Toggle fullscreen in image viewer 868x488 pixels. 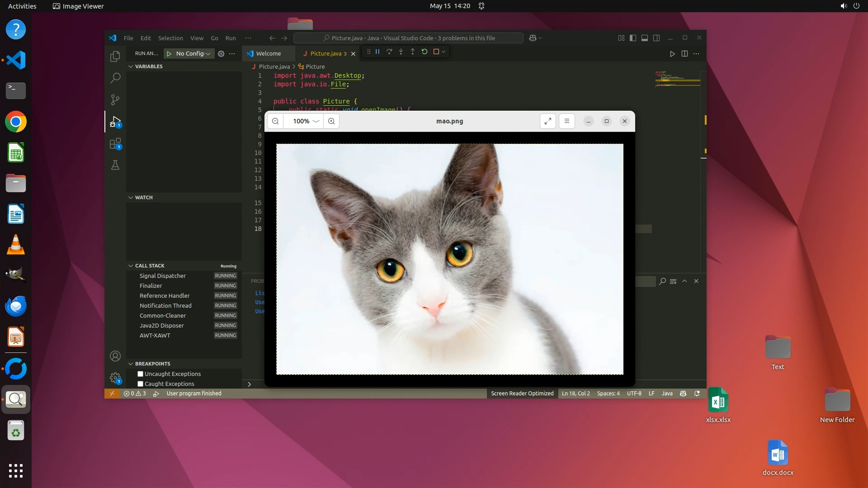(547, 121)
